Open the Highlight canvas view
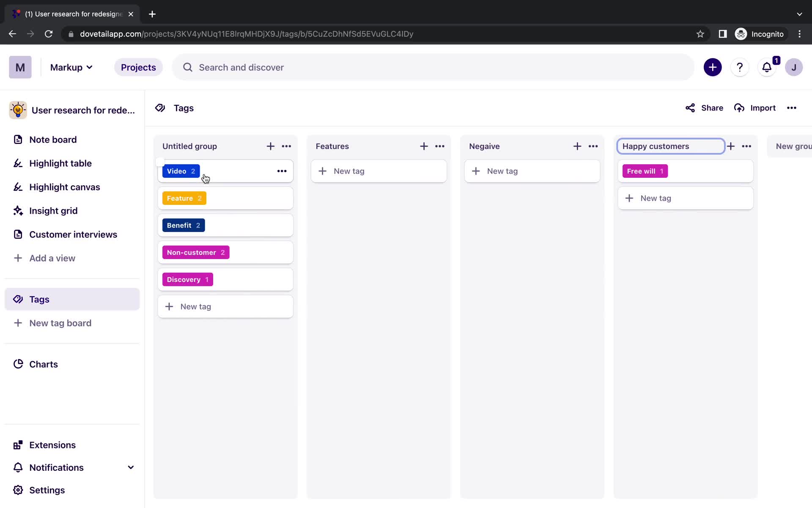 (x=65, y=187)
